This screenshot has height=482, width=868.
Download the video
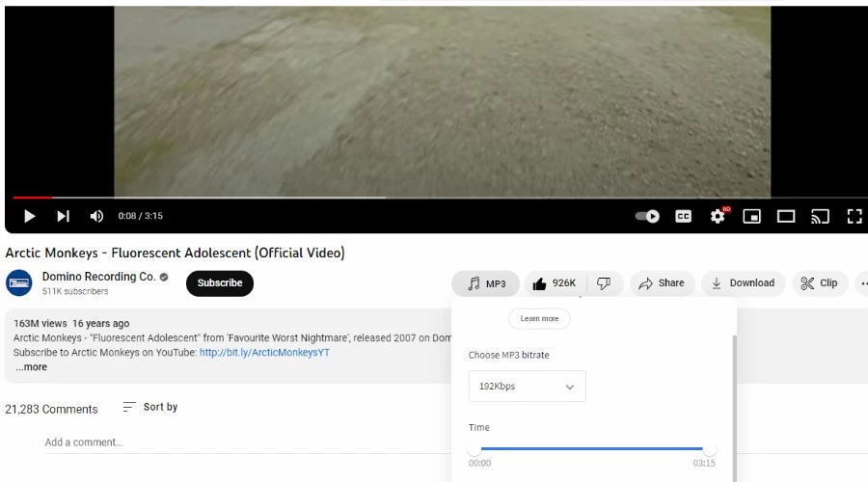point(744,283)
